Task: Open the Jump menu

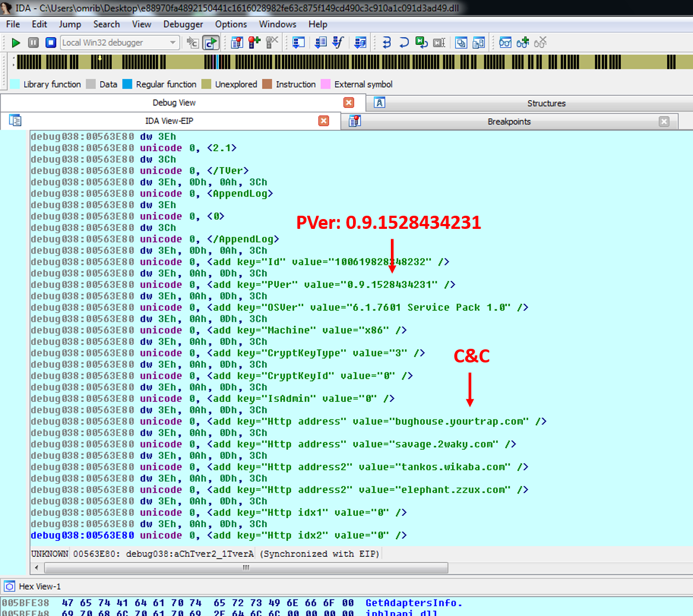Action: tap(70, 24)
